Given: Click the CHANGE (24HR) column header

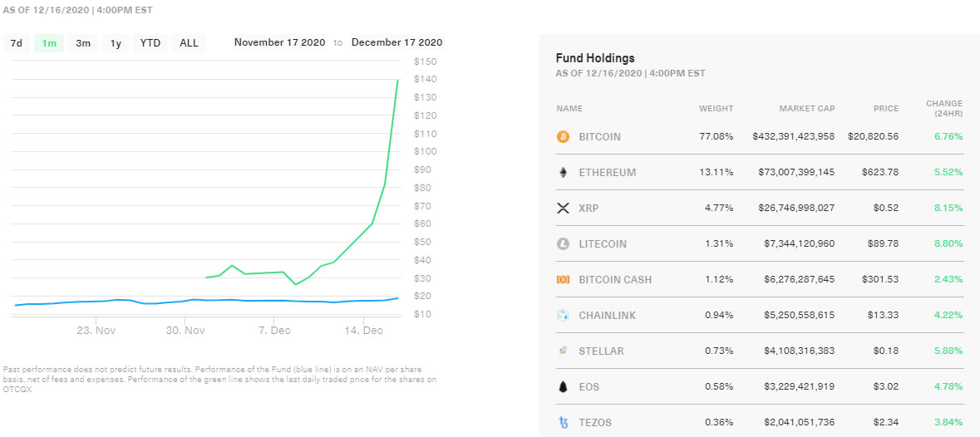Looking at the screenshot, I should pyautogui.click(x=944, y=109).
